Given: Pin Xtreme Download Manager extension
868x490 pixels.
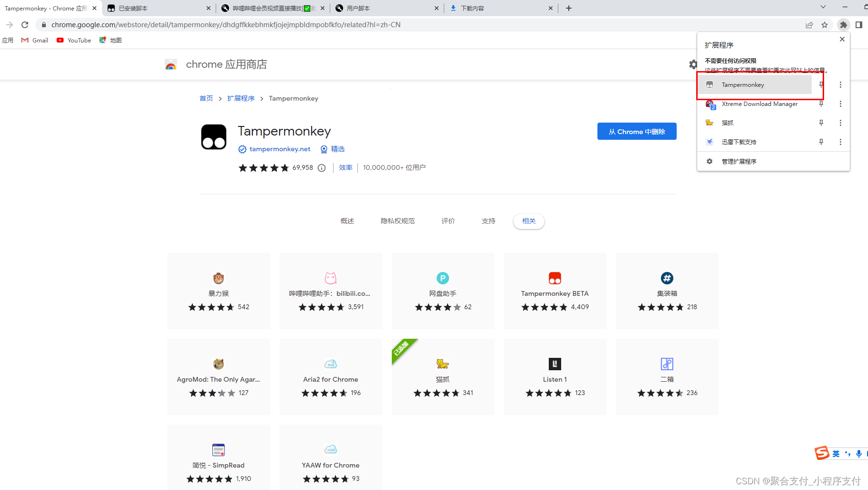Looking at the screenshot, I should tap(821, 104).
